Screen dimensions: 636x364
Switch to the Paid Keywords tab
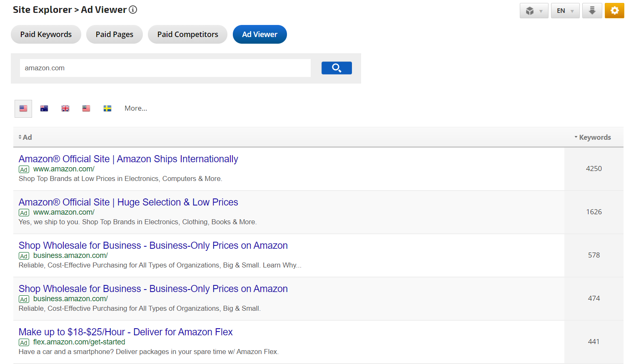(x=46, y=35)
